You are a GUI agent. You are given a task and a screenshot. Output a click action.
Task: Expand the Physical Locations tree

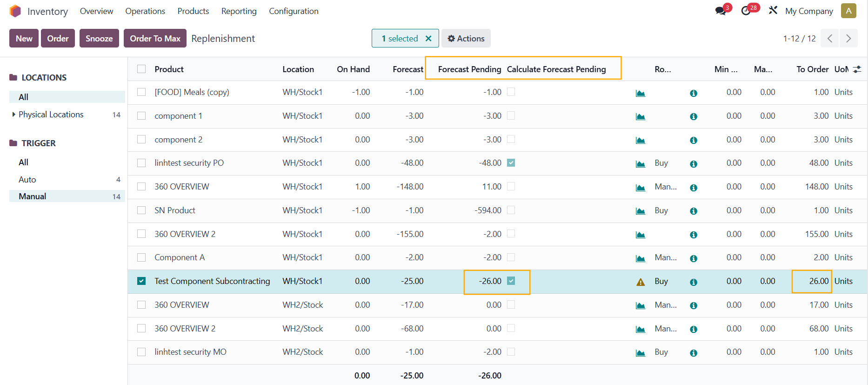pos(14,115)
